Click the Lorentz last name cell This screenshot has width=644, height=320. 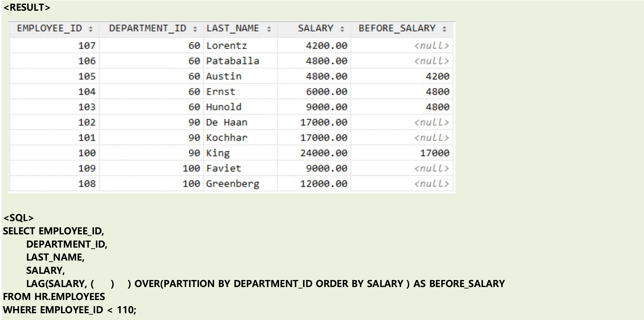click(227, 46)
